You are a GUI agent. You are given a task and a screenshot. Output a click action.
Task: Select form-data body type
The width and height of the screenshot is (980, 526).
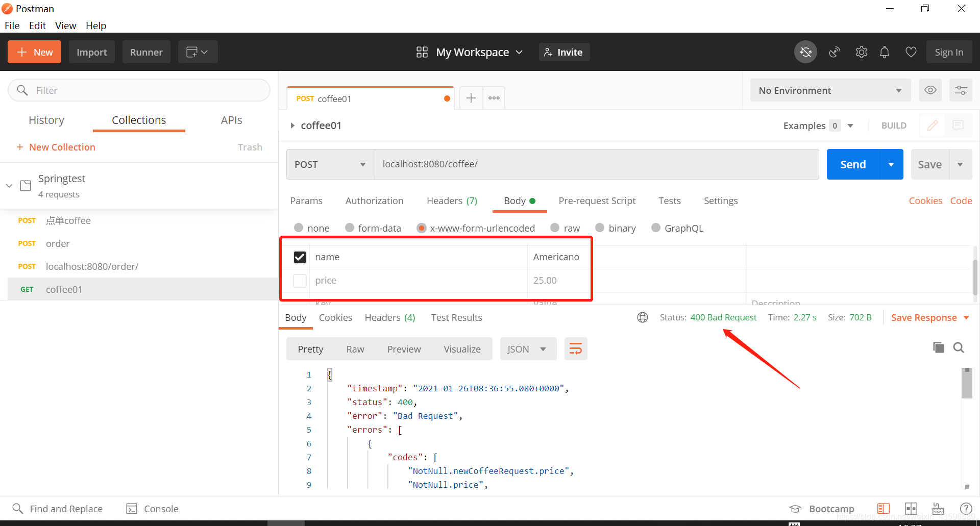point(350,228)
